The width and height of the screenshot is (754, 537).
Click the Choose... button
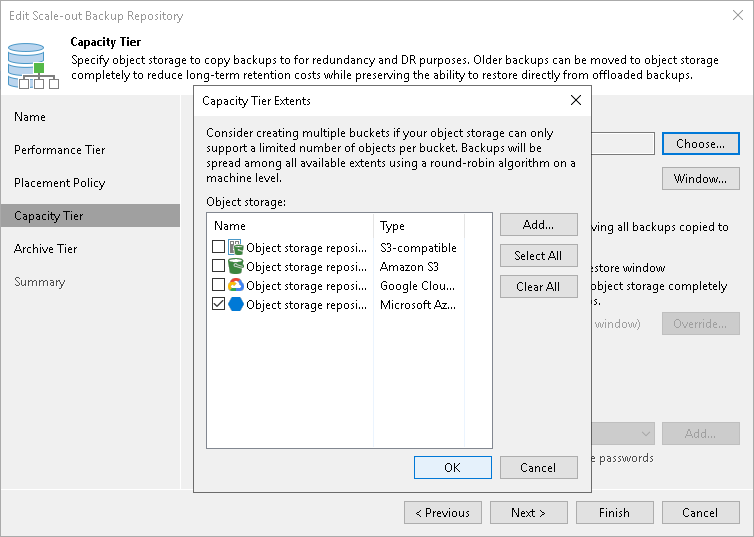click(x=701, y=144)
